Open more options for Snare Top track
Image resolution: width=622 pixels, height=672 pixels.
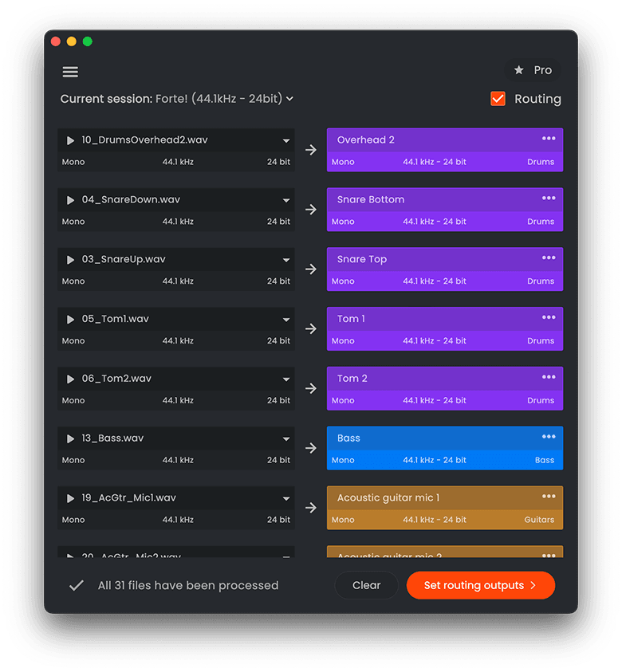549,257
